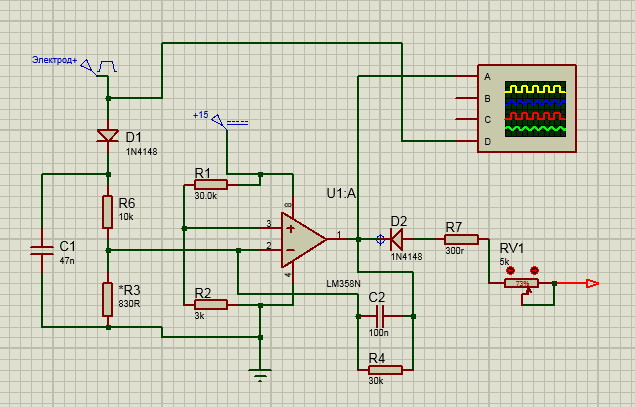
Task: Click resistor R4 30k
Action: (385, 370)
